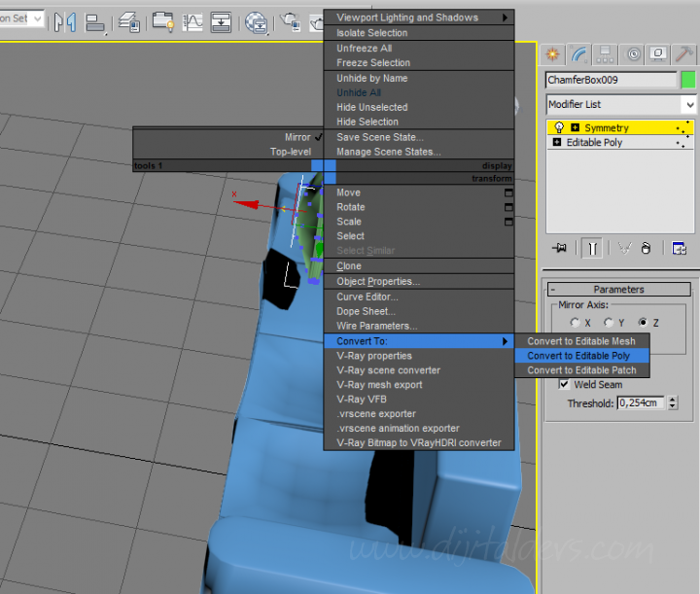This screenshot has width=700, height=594.
Task: Select Z mirror axis radio button
Action: (643, 322)
